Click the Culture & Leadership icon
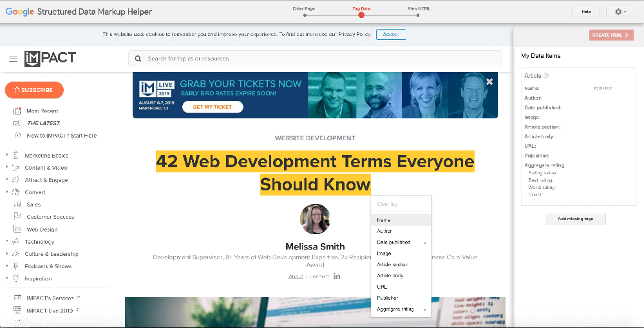The height and width of the screenshot is (328, 644). [16, 254]
